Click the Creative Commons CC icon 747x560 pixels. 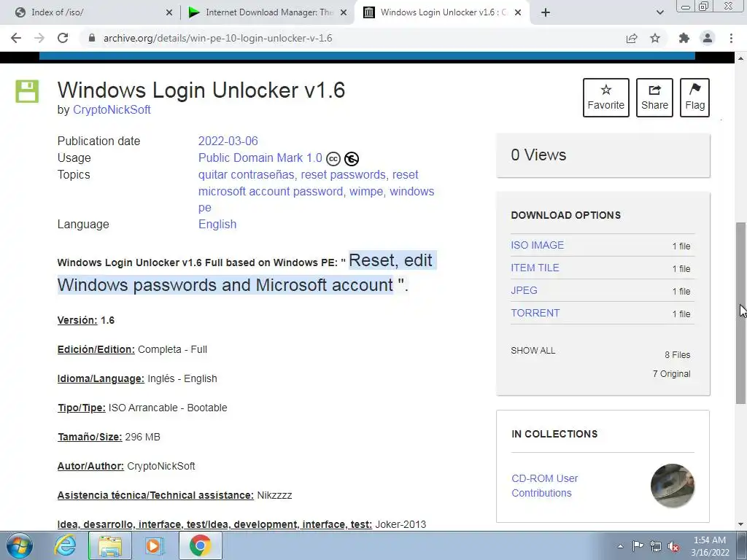(333, 158)
